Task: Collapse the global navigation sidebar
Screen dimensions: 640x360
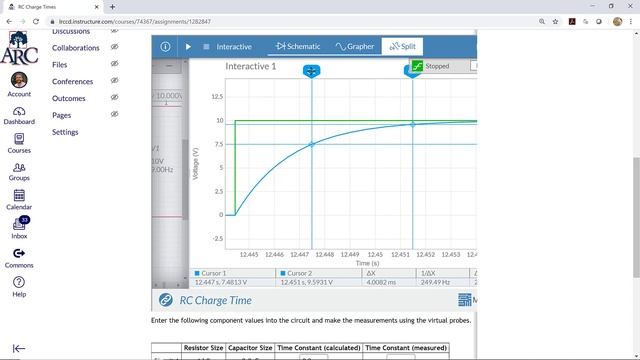Action: (x=19, y=348)
